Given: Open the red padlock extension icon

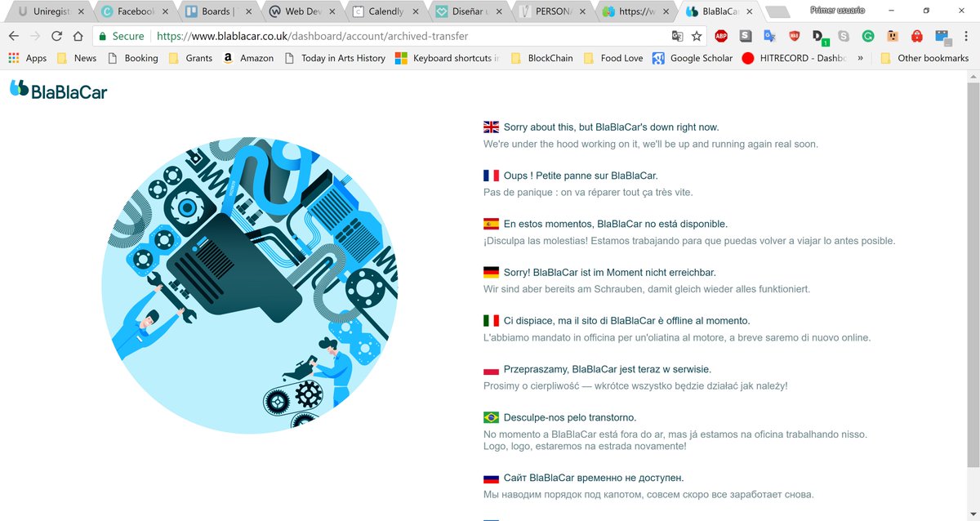Looking at the screenshot, I should (x=917, y=36).
